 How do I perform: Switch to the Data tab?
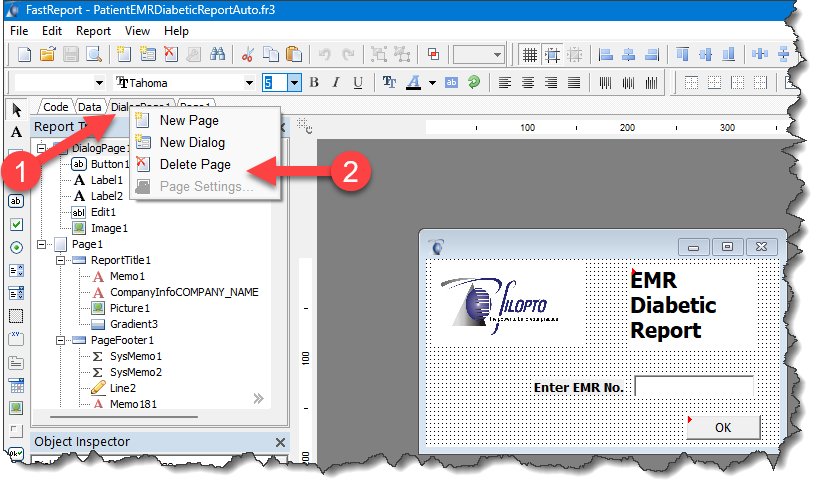[90, 107]
